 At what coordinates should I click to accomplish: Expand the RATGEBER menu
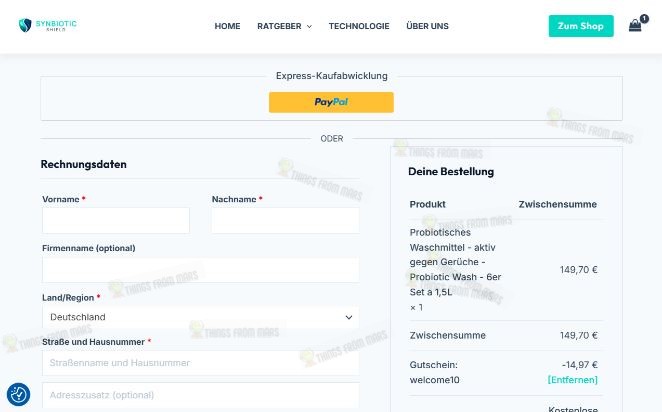coord(284,26)
